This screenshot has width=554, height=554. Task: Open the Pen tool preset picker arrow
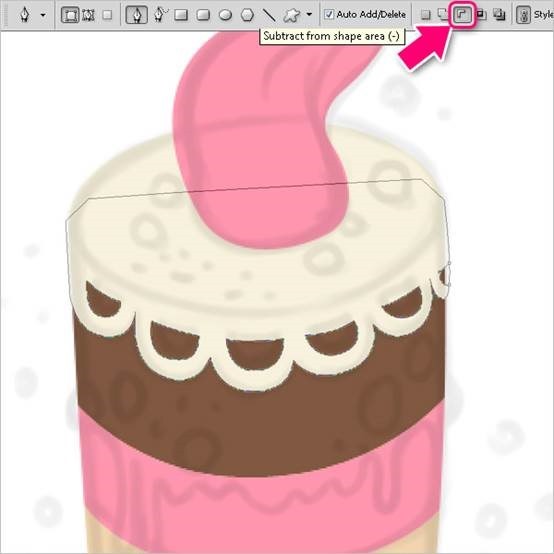(43, 15)
